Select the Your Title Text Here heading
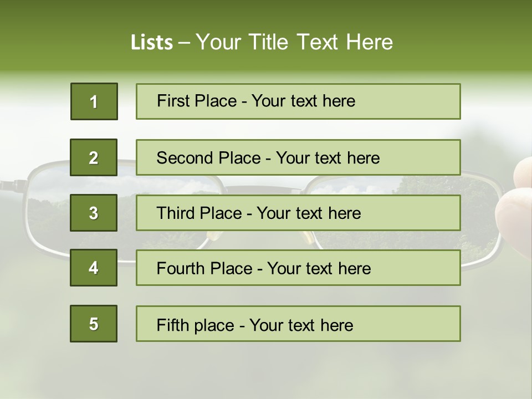This screenshot has width=532, height=399. click(294, 42)
